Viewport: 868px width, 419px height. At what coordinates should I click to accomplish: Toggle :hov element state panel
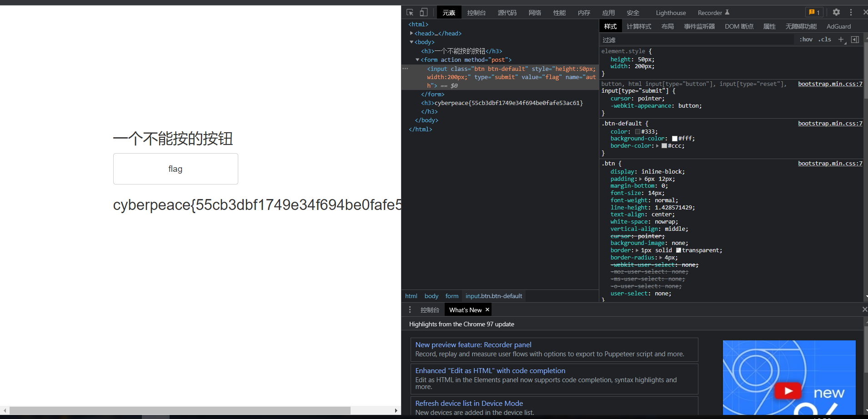click(806, 40)
